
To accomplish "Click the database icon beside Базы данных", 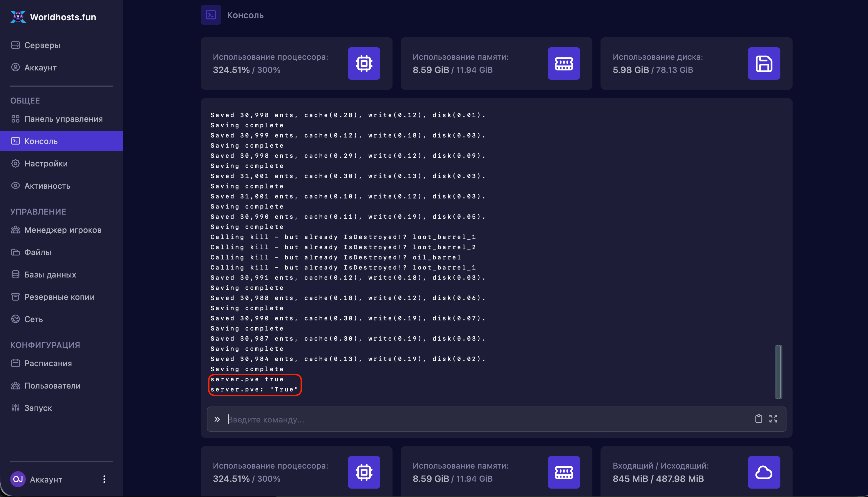I will tap(15, 274).
